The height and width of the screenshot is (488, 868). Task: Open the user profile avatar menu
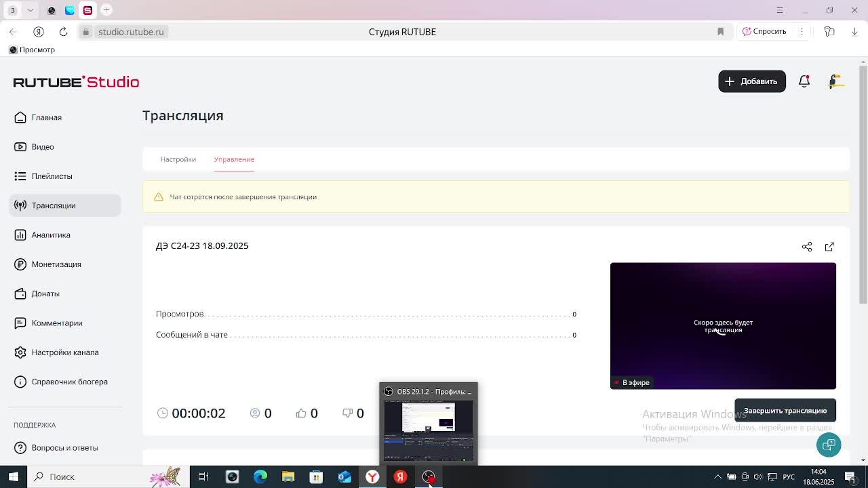[x=836, y=81]
